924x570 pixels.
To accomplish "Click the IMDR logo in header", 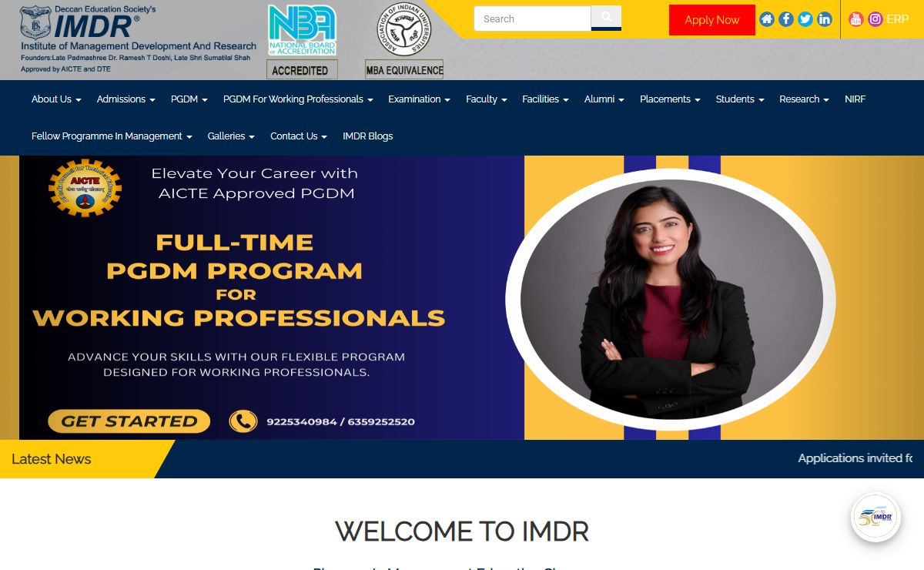I will [x=138, y=39].
